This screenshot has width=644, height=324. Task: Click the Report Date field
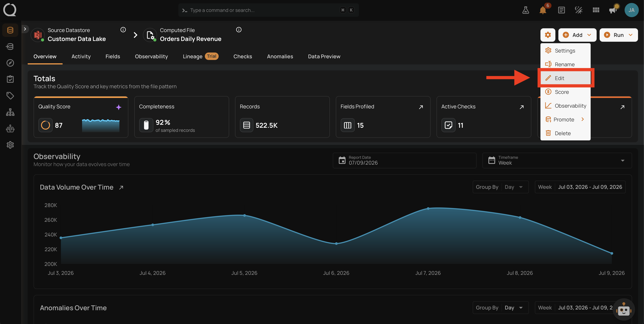tap(404, 161)
